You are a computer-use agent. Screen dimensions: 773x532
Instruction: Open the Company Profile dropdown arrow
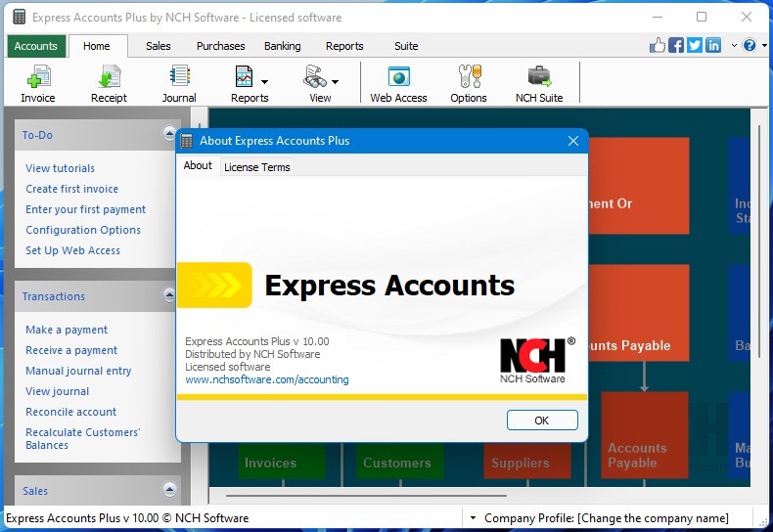coord(473,517)
